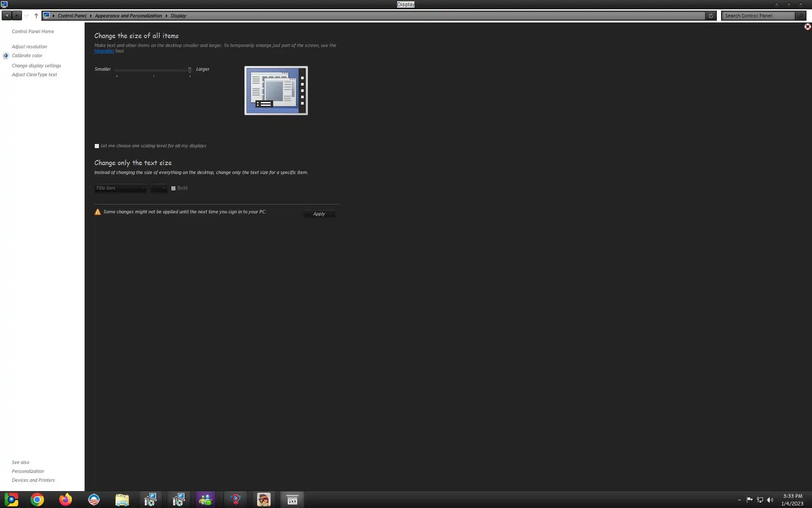The height and width of the screenshot is (508, 812).
Task: Click the up-level arrow icon
Action: click(x=36, y=16)
